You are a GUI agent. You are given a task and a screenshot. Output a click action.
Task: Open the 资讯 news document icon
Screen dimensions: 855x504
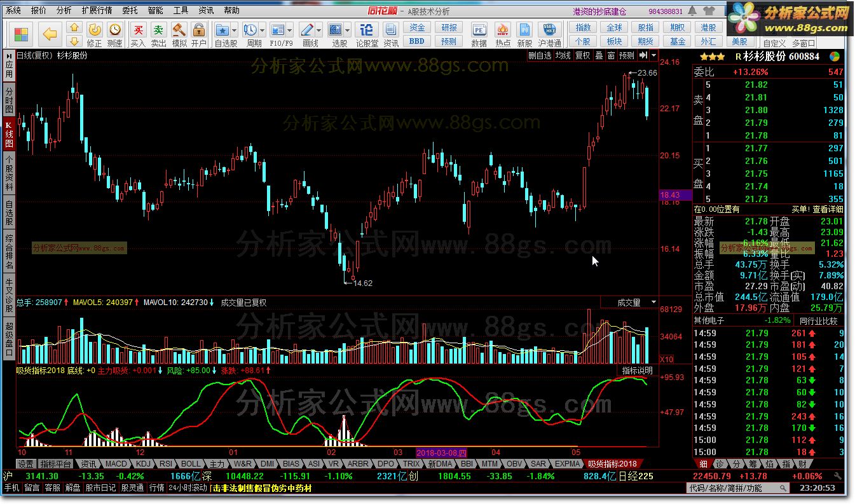[390, 30]
